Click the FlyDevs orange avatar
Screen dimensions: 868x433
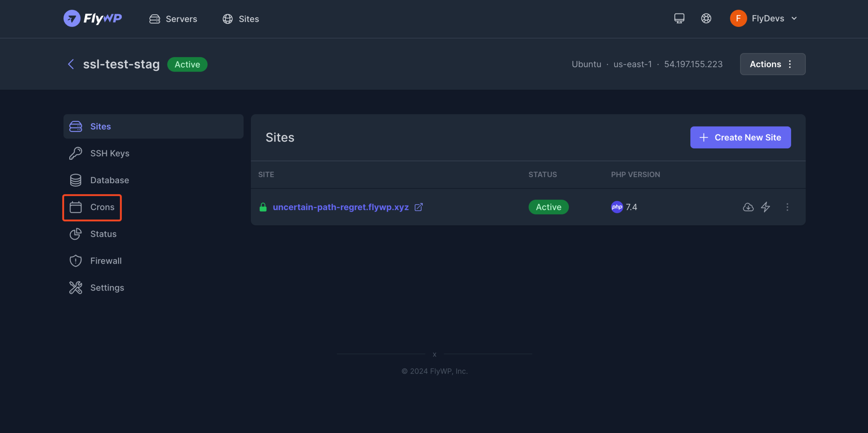pyautogui.click(x=738, y=18)
